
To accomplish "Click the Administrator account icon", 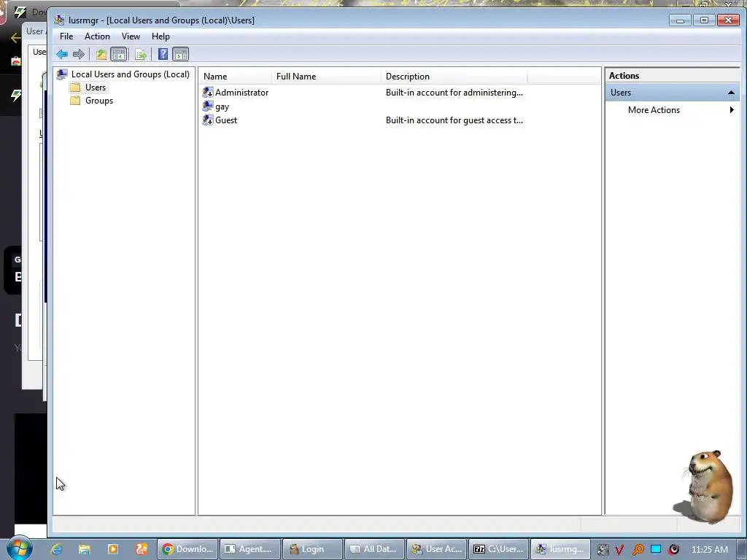I will [208, 93].
